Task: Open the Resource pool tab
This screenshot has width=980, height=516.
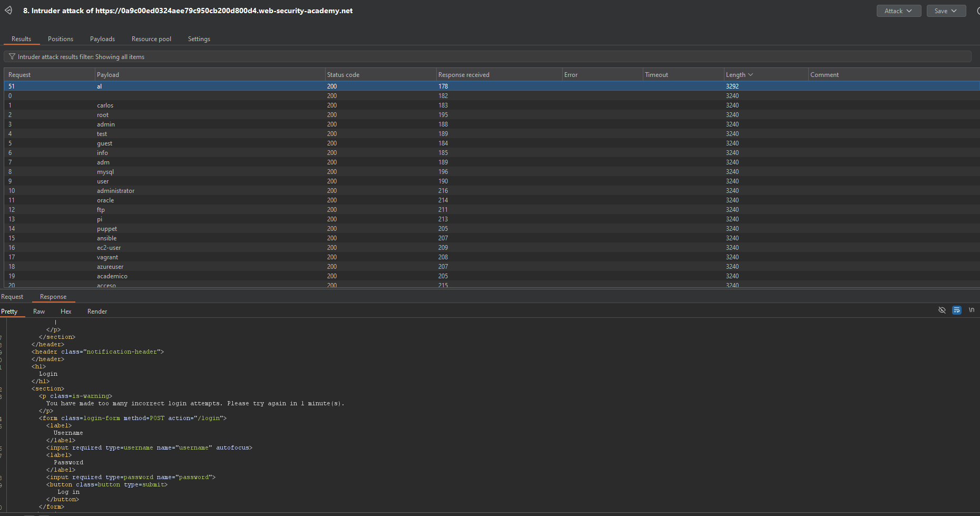Action: click(x=151, y=39)
